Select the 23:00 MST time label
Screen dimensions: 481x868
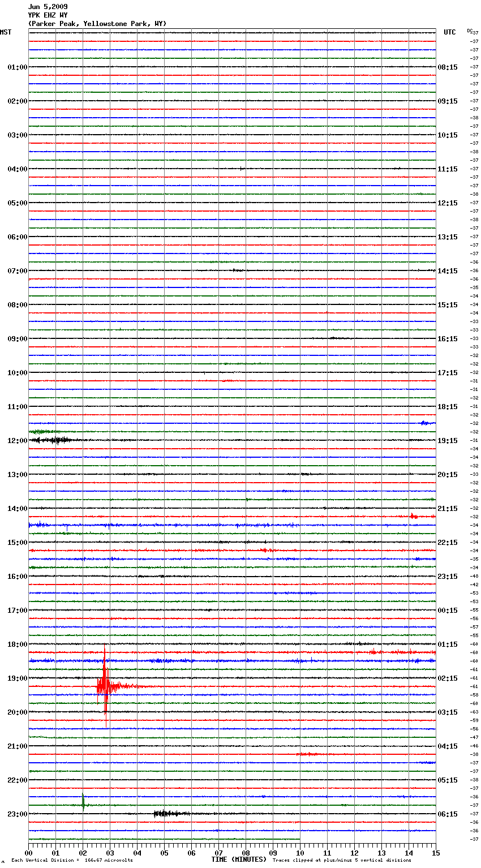tap(18, 814)
